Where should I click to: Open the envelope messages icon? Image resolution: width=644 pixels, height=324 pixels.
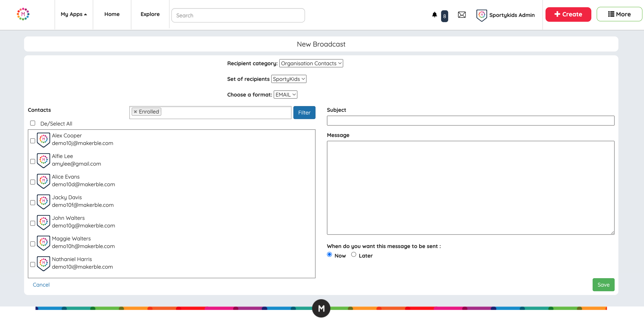[462, 15]
